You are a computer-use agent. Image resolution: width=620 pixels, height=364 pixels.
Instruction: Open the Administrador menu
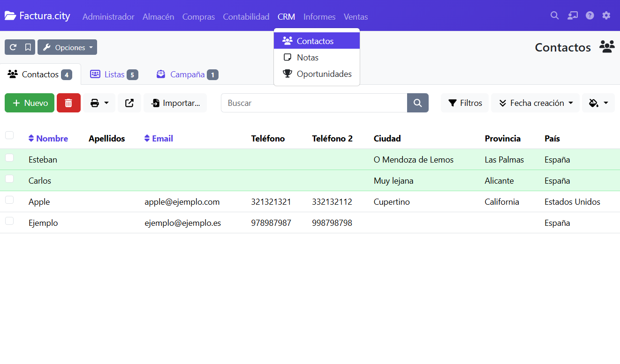point(108,17)
